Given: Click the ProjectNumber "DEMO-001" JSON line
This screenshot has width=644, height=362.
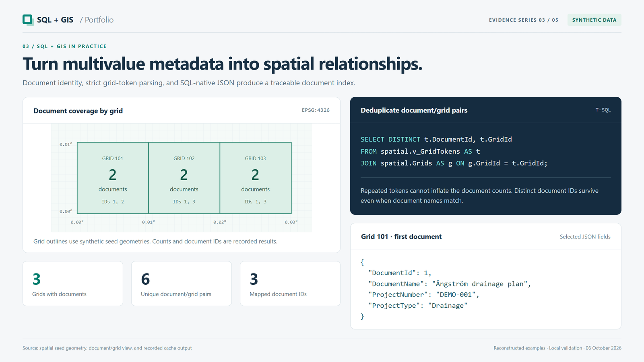Looking at the screenshot, I should tap(424, 295).
